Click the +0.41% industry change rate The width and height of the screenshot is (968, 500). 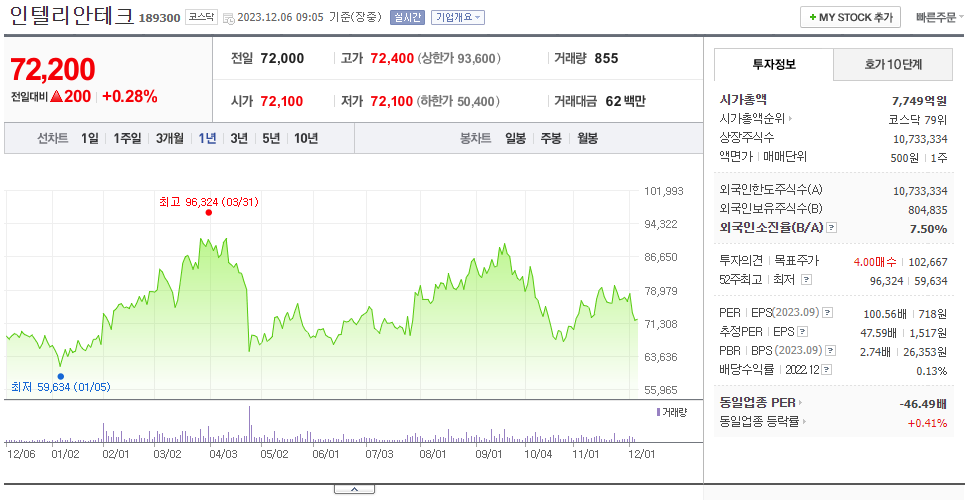click(x=927, y=423)
